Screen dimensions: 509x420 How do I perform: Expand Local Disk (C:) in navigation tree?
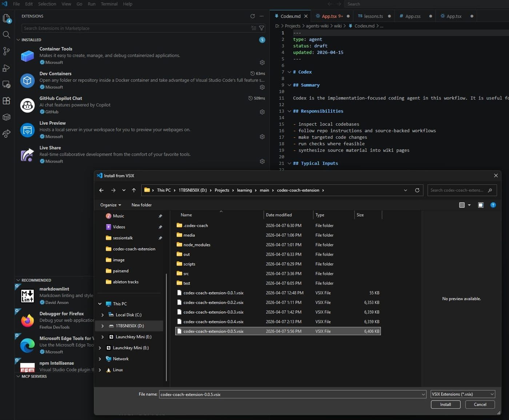pos(103,315)
